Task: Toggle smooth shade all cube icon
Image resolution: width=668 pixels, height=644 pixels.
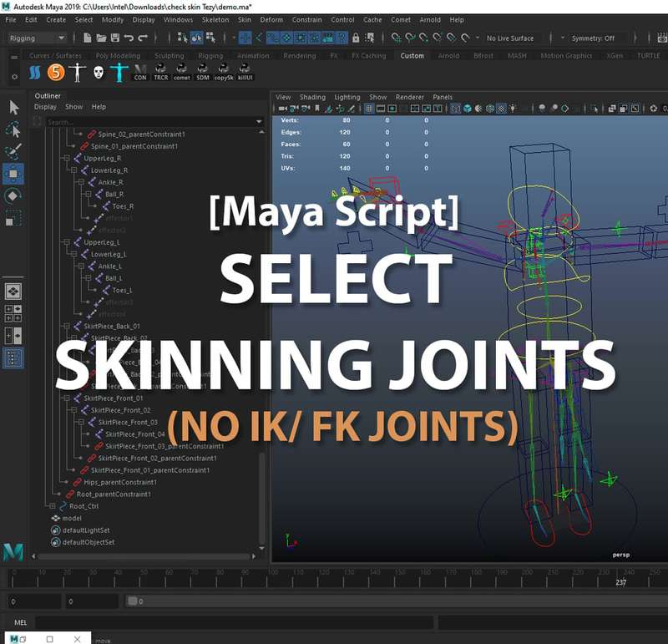Action: tap(468, 109)
